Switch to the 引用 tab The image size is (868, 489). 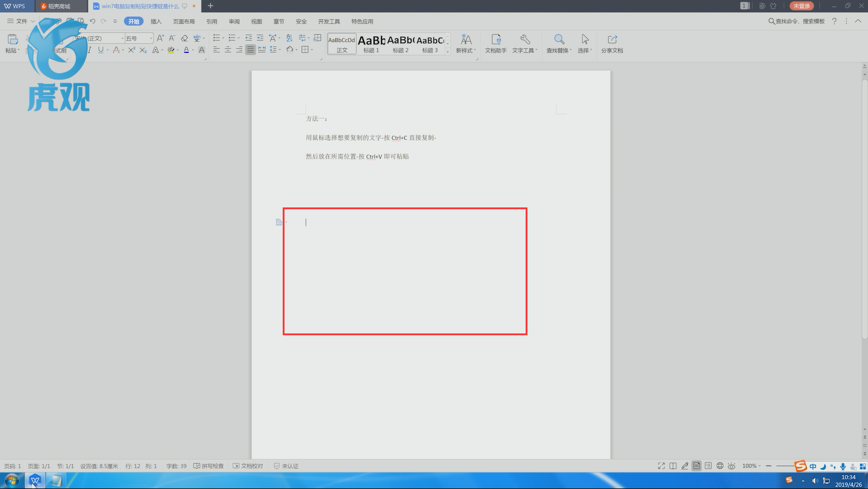(x=212, y=21)
